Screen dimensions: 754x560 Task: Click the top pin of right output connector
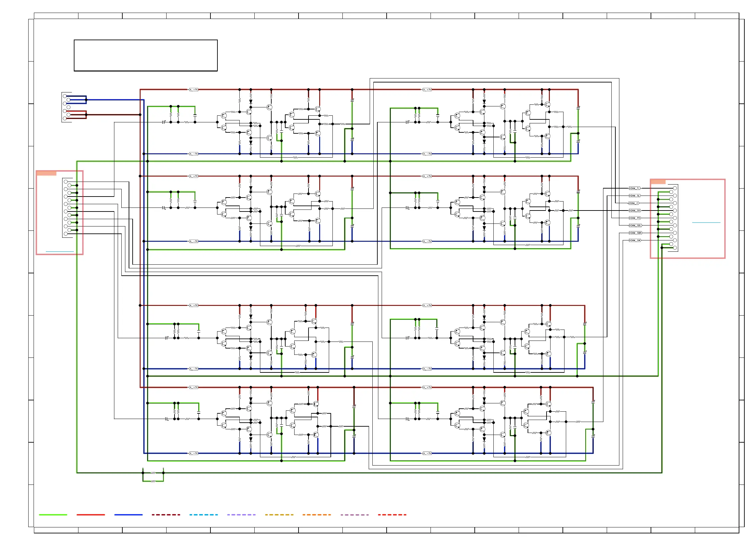pos(675,188)
